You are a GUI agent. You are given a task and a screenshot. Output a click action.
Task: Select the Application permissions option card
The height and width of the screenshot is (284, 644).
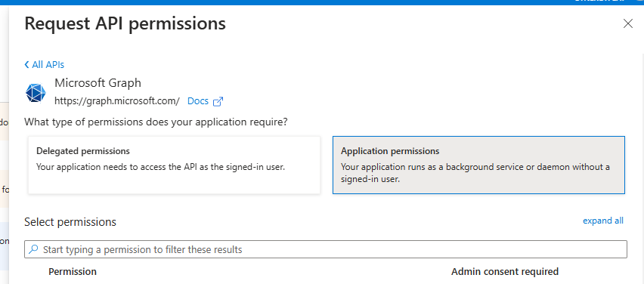478,165
